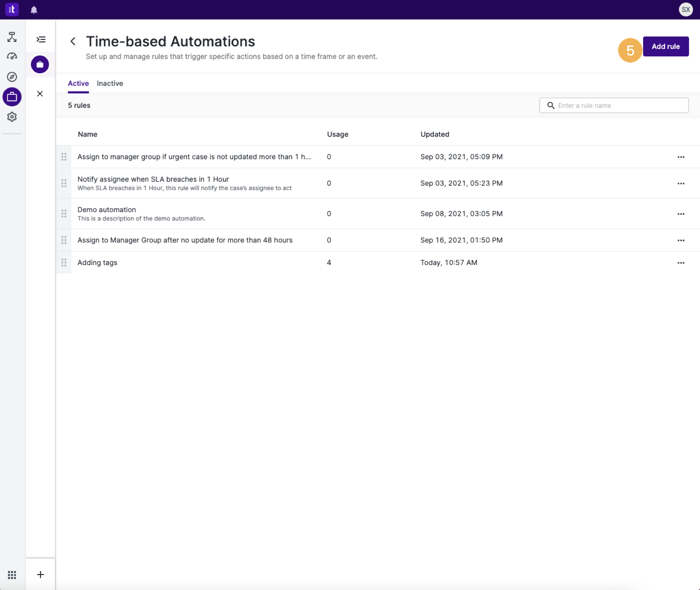Click the Name column header
700x590 pixels.
coord(88,134)
